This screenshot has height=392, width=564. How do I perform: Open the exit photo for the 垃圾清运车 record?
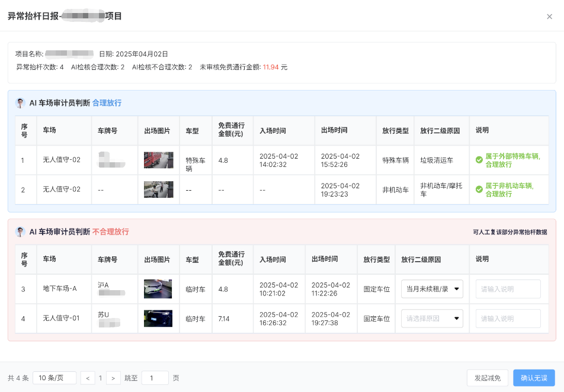pos(159,160)
